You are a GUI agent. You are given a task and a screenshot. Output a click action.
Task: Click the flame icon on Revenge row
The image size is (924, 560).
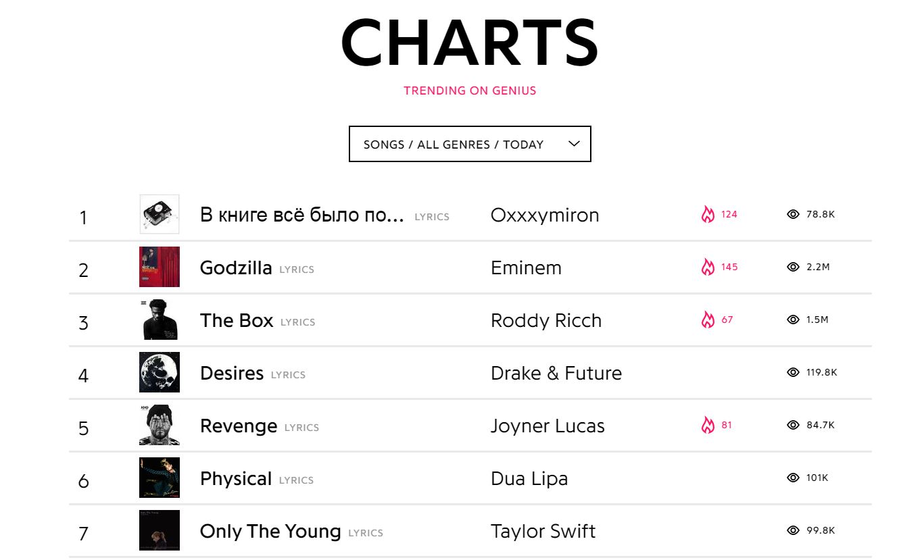(x=708, y=425)
